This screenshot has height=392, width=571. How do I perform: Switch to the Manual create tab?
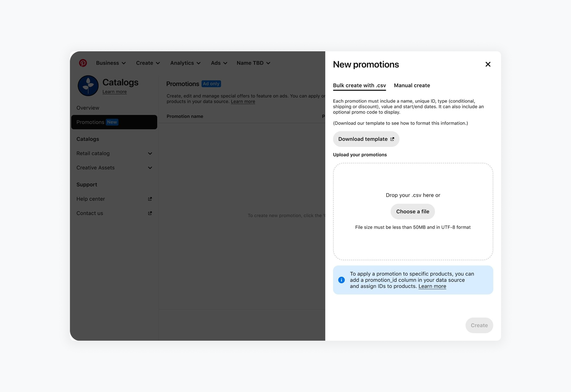(x=412, y=85)
